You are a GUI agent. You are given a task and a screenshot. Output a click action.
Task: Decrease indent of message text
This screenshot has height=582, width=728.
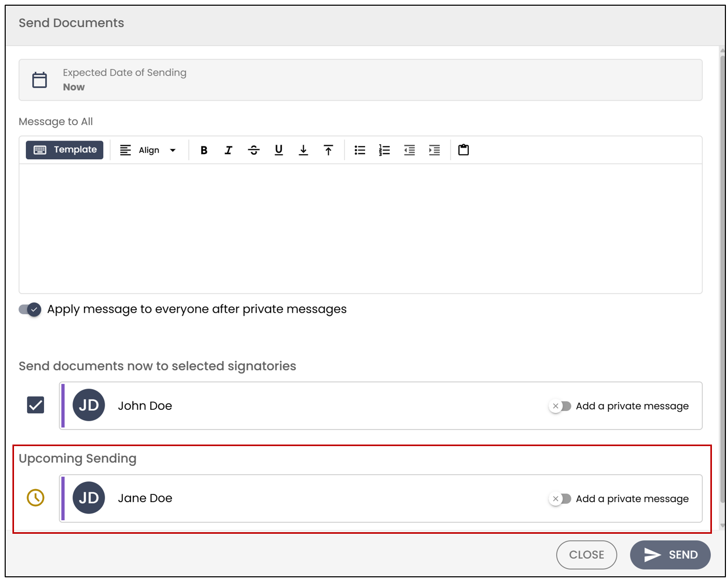(x=410, y=150)
